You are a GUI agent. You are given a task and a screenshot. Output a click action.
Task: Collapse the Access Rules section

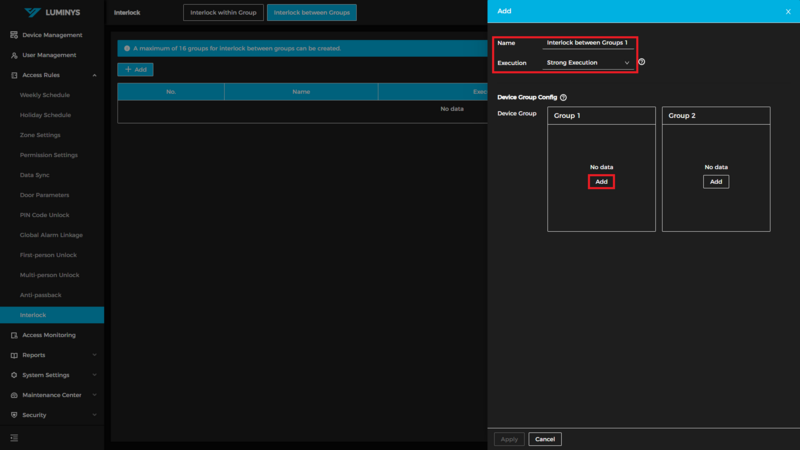(94, 75)
